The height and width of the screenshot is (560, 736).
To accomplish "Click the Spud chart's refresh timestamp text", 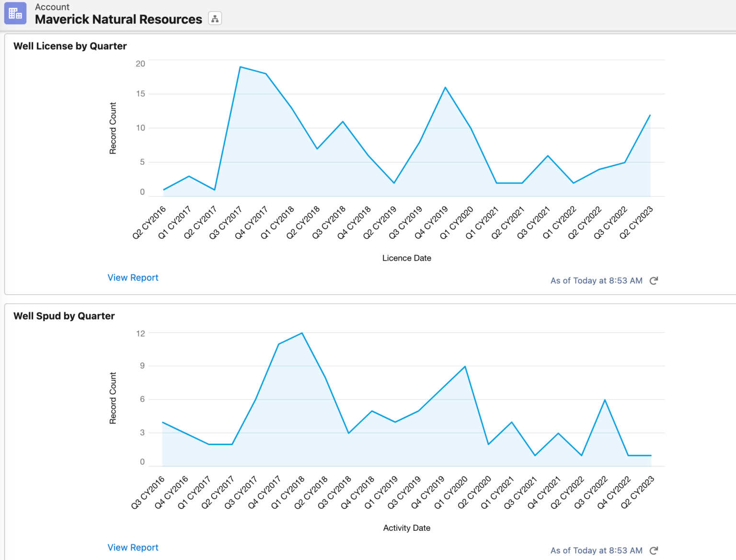I will coord(596,550).
